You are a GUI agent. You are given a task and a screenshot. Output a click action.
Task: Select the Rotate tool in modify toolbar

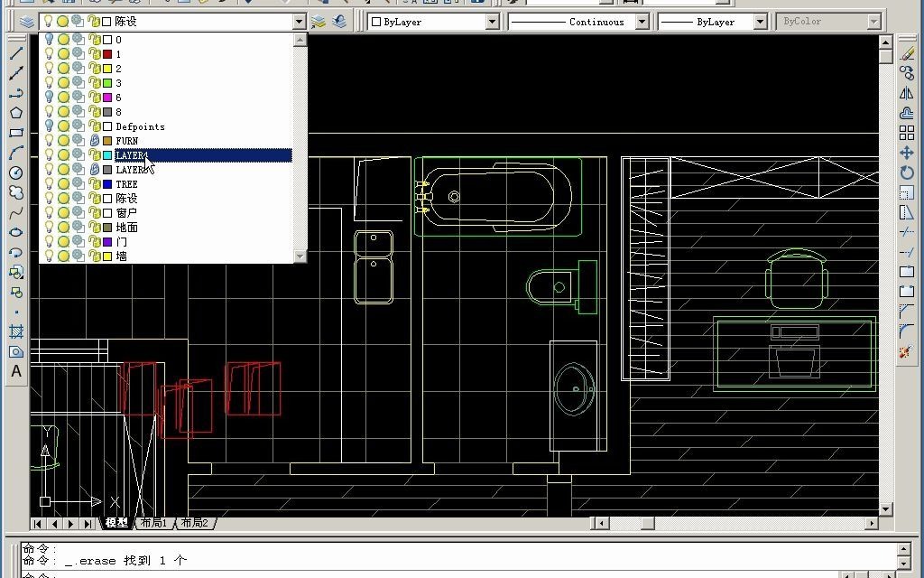907,172
